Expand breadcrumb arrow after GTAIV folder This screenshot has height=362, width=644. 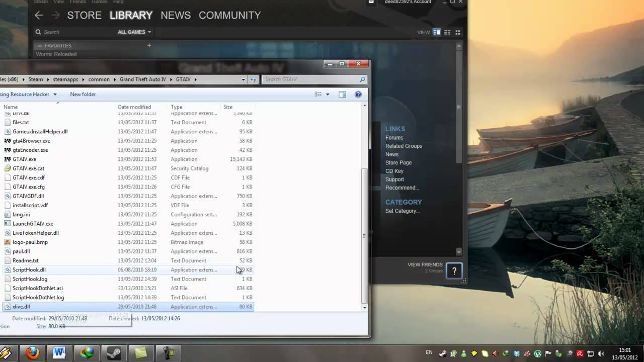point(195,79)
